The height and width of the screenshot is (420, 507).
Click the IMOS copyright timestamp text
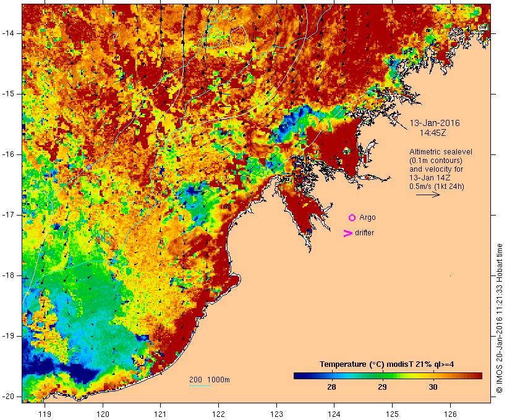[x=500, y=319]
